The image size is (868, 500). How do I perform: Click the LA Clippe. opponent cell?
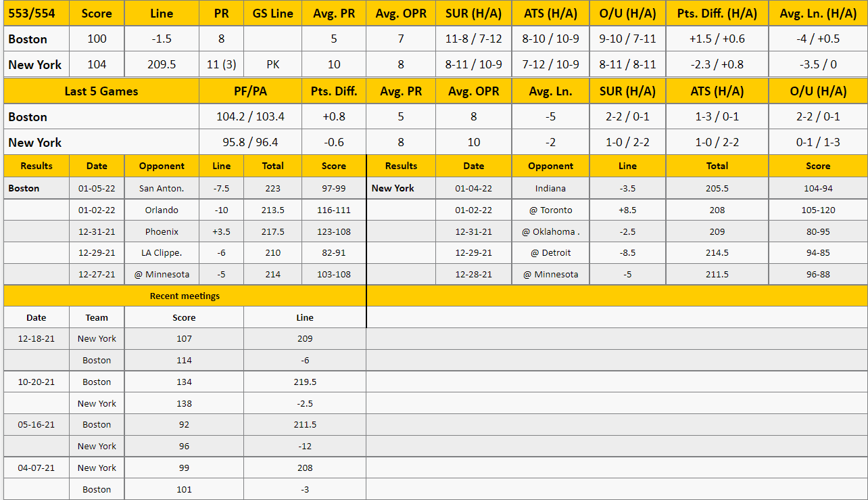[x=162, y=253]
